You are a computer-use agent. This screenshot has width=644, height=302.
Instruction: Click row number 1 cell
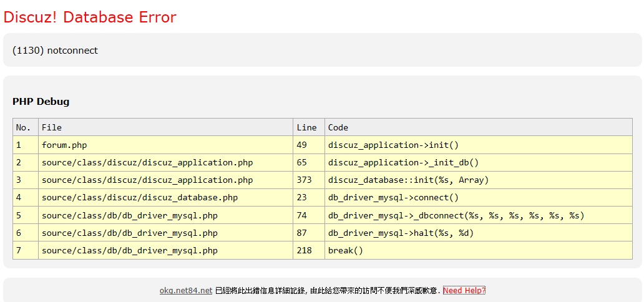[26, 145]
